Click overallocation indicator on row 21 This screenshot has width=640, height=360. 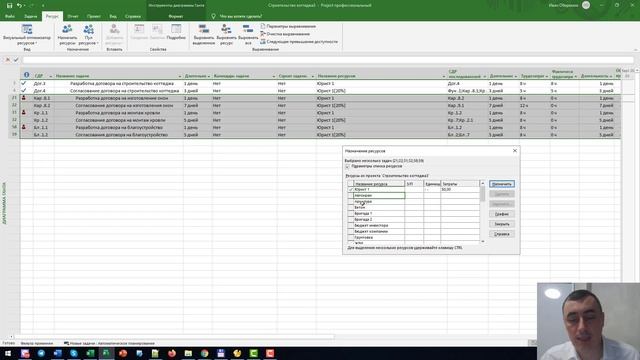point(24,98)
